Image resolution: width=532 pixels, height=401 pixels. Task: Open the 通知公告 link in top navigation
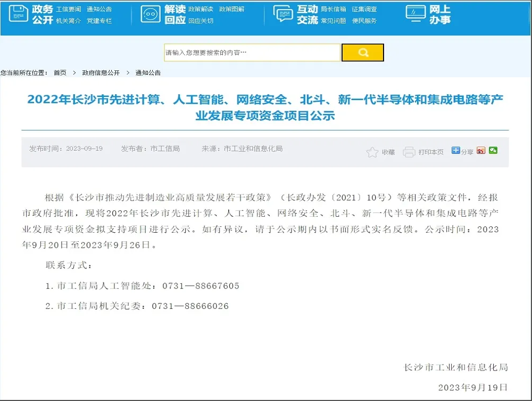coord(99,9)
